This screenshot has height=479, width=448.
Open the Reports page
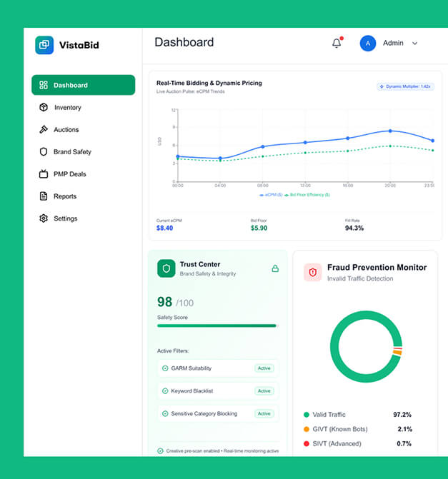64,196
